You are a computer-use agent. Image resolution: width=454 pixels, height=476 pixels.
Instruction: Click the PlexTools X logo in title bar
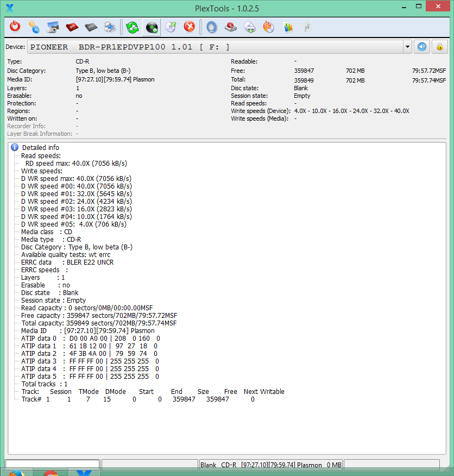[x=10, y=8]
